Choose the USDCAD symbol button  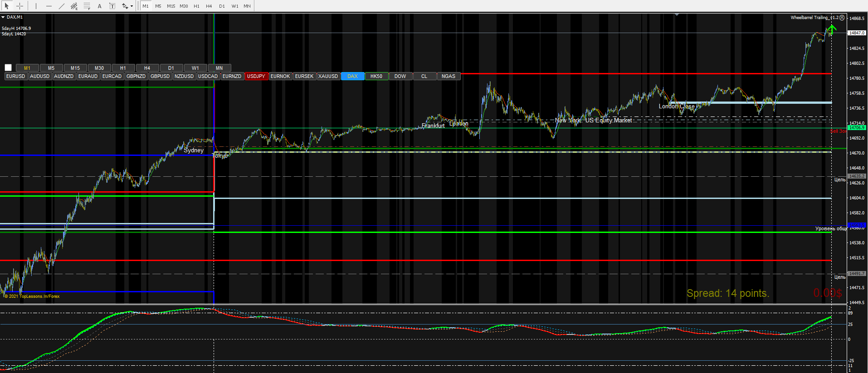[x=208, y=76]
